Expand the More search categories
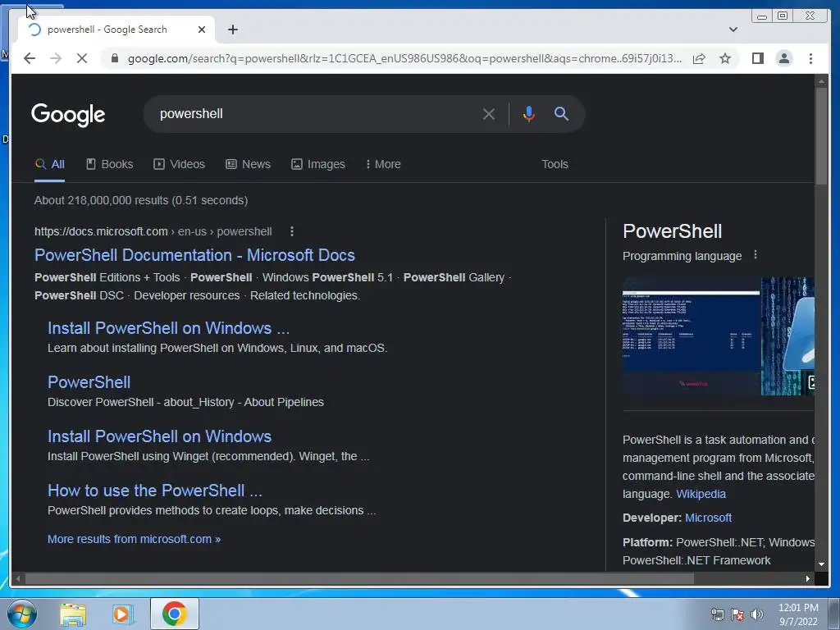Screen dimensions: 840x630 [x=383, y=164]
